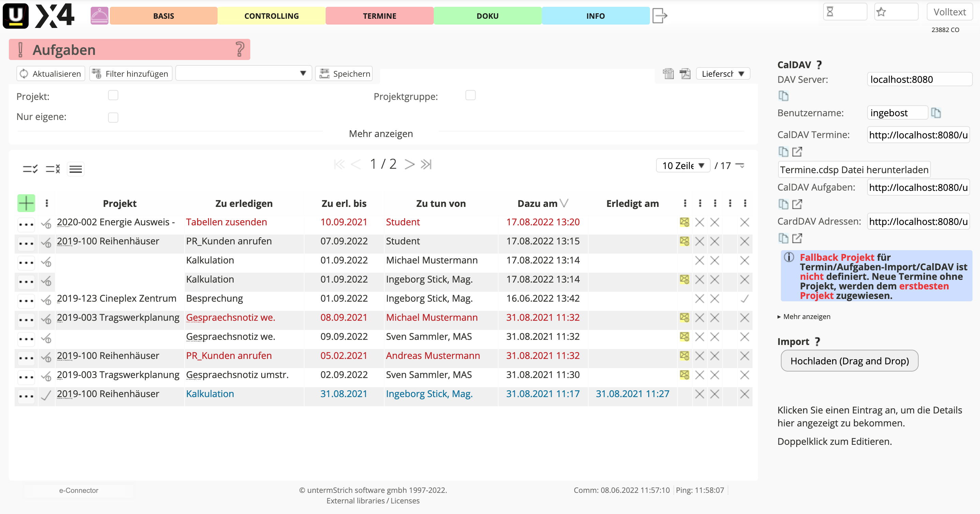Enable the Projekt checkbox

pos(113,95)
